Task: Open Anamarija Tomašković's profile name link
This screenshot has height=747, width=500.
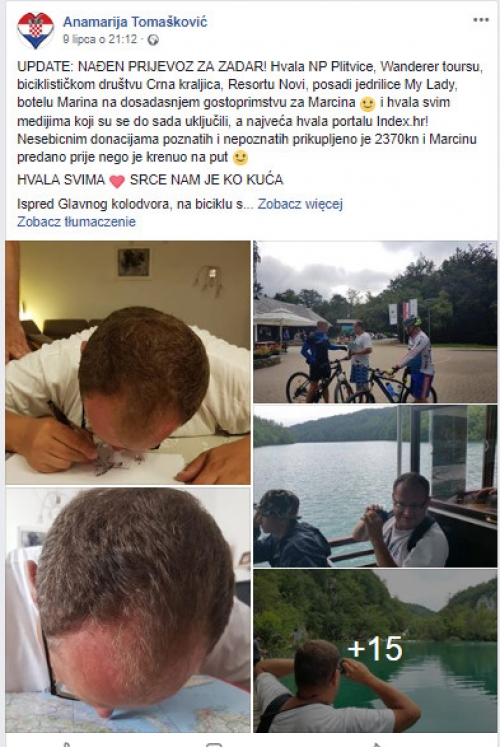Action: coord(135,21)
